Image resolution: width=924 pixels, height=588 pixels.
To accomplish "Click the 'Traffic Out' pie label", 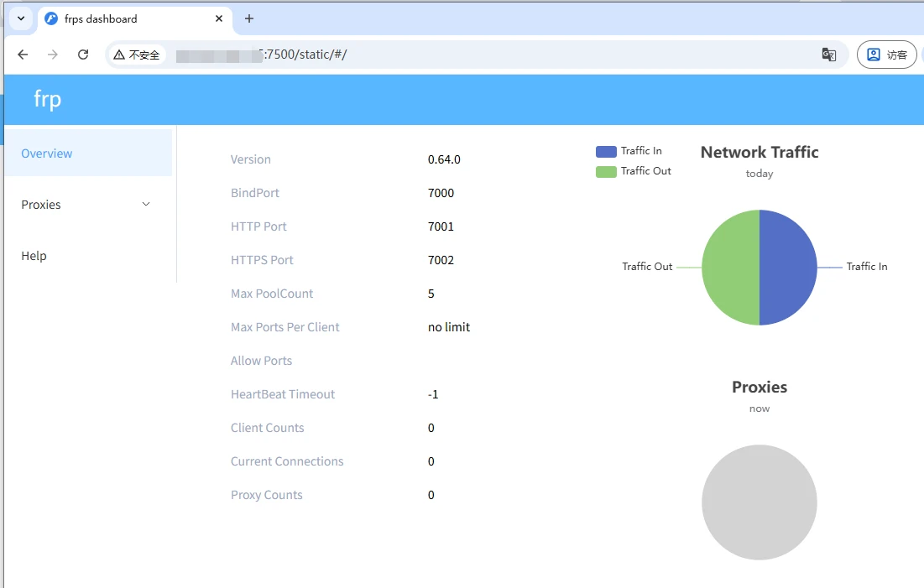I will 647,267.
